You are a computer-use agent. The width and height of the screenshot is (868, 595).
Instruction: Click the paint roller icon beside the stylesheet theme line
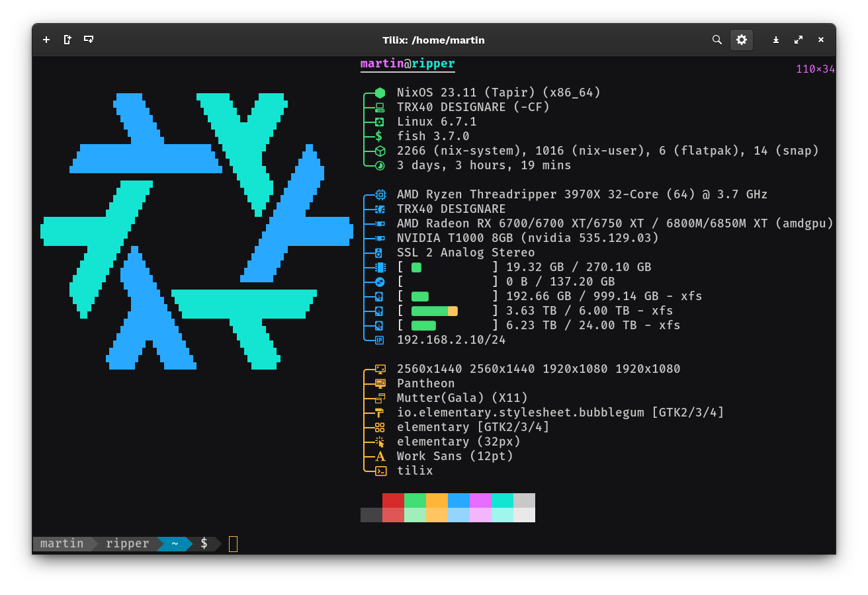click(379, 413)
